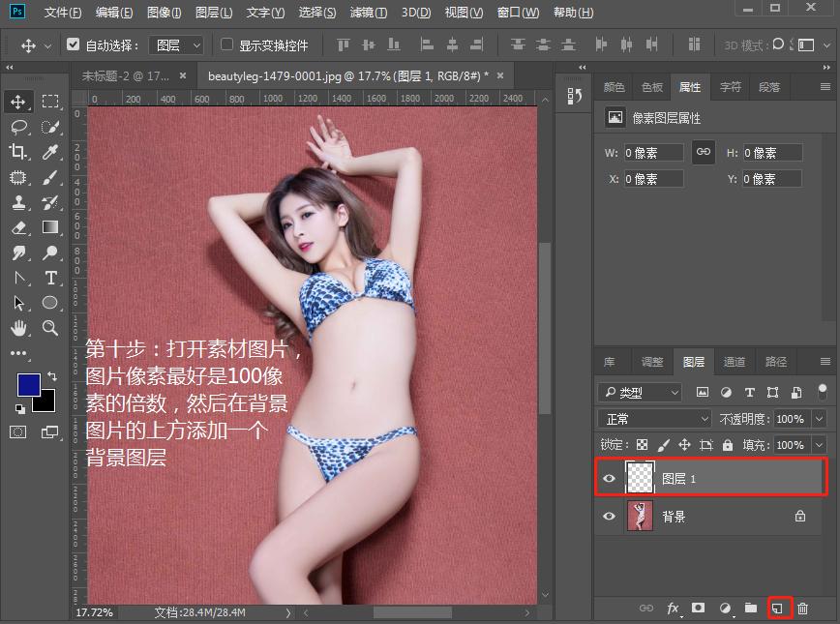Click the new layer button at panel bottom

coord(778,608)
